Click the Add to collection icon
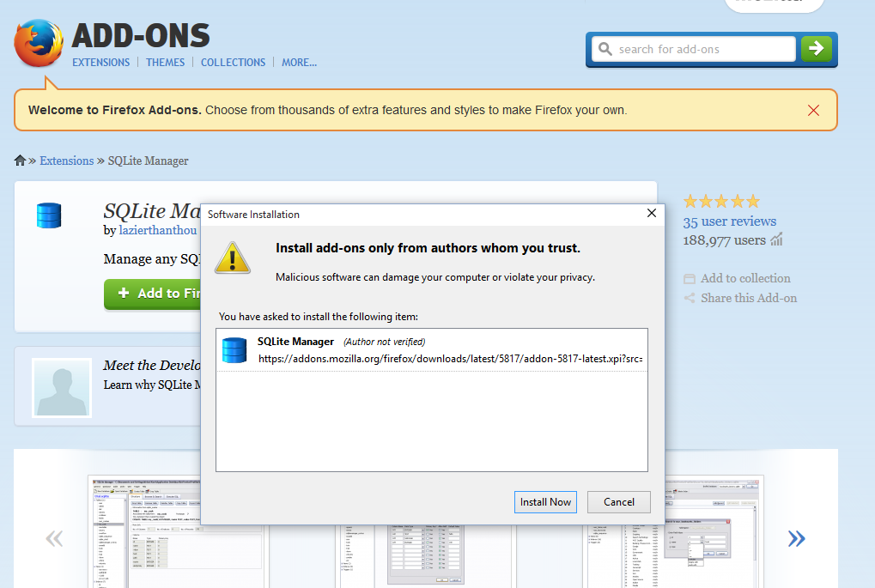 [690, 278]
